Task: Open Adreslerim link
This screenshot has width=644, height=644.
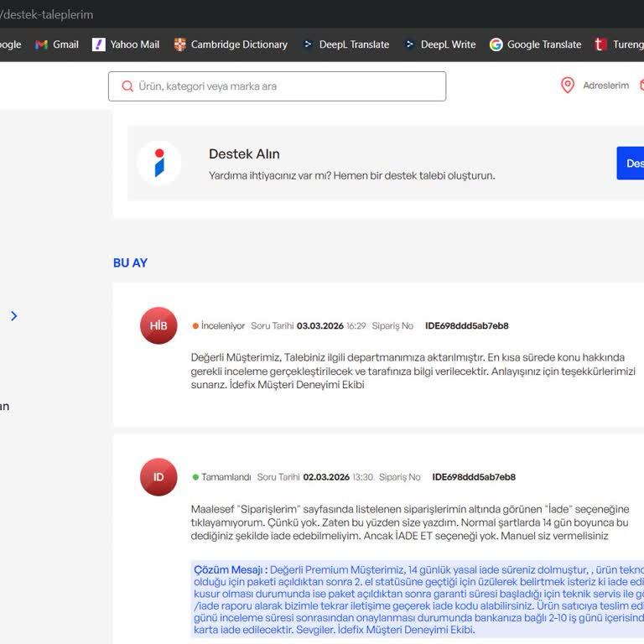Action: pyautogui.click(x=605, y=86)
